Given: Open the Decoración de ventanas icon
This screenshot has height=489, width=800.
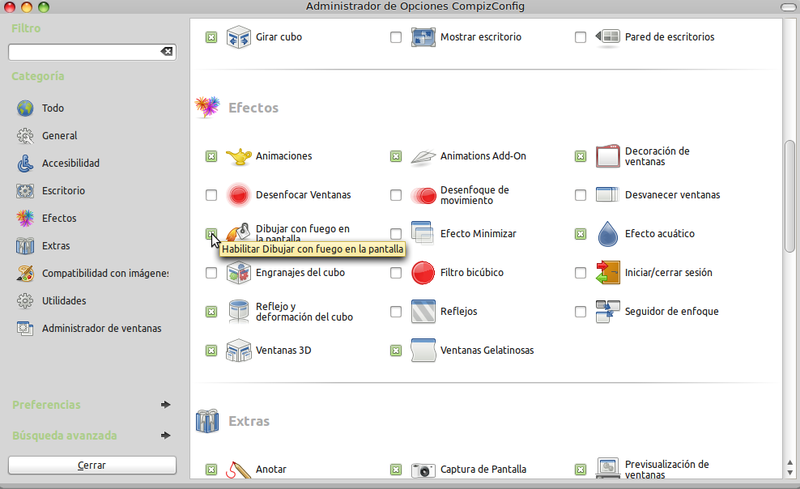Looking at the screenshot, I should 608,156.
